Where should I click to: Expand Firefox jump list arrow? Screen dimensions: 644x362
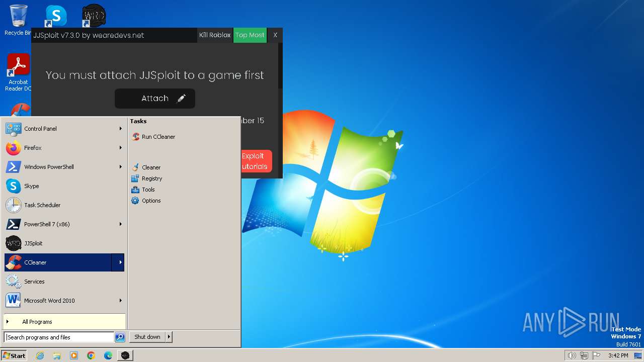tap(121, 148)
